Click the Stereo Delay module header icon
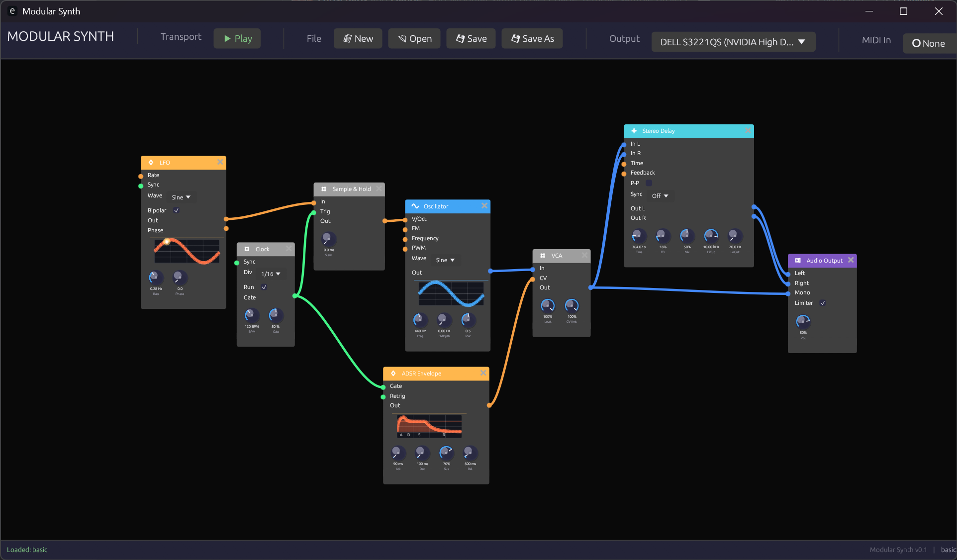Image resolution: width=957 pixels, height=560 pixels. pos(634,131)
